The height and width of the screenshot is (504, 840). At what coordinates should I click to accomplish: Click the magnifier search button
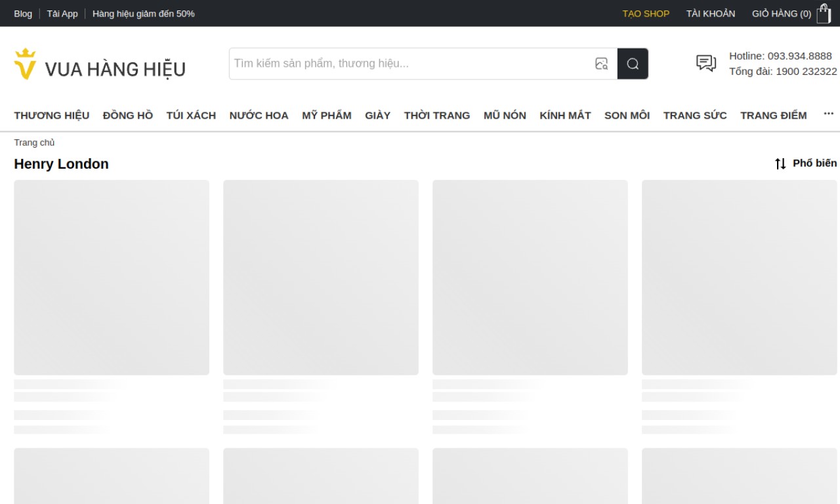(633, 64)
